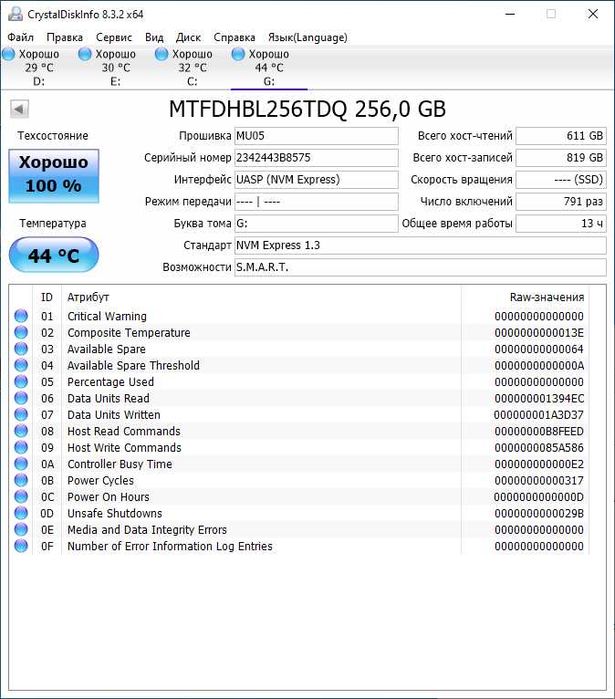
Task: Click status icon for Power Cycles
Action: 21,481
